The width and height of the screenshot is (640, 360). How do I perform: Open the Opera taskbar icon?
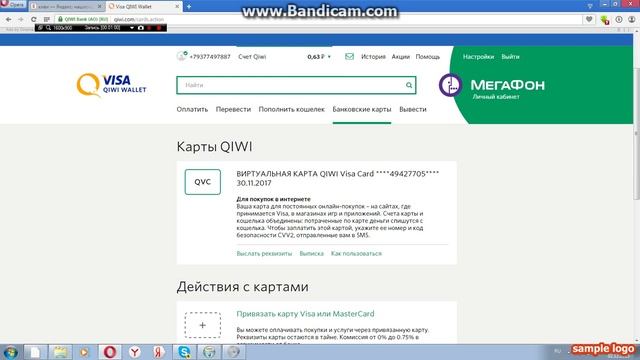tap(109, 352)
